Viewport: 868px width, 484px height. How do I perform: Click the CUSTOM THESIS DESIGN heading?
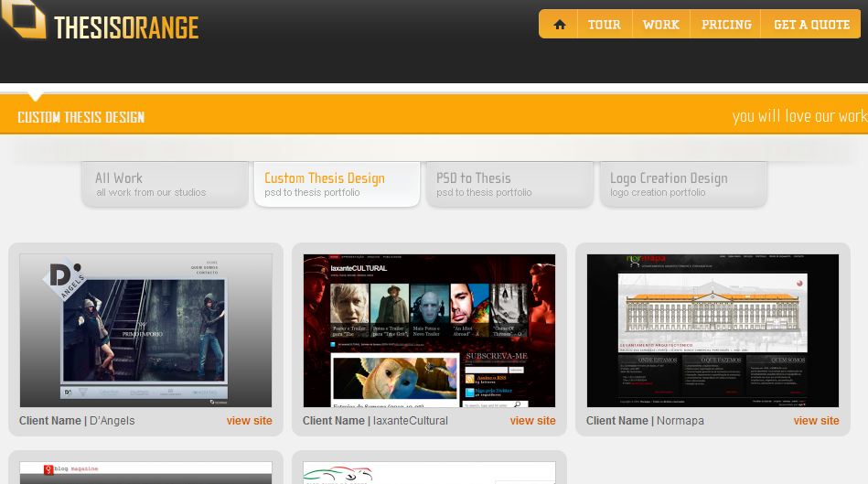click(80, 117)
